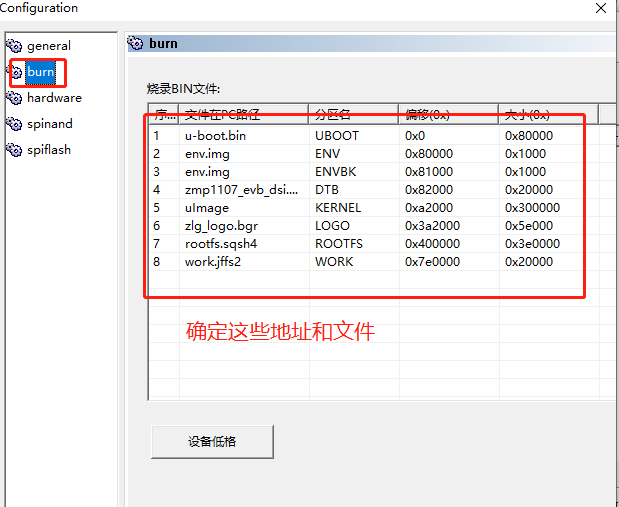Image resolution: width=619 pixels, height=507 pixels.
Task: Switch to the spinand settings page
Action: pos(50,124)
